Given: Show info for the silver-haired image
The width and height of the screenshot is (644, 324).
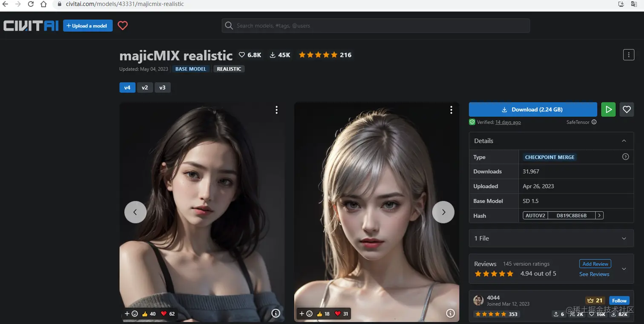Looking at the screenshot, I should [451, 313].
